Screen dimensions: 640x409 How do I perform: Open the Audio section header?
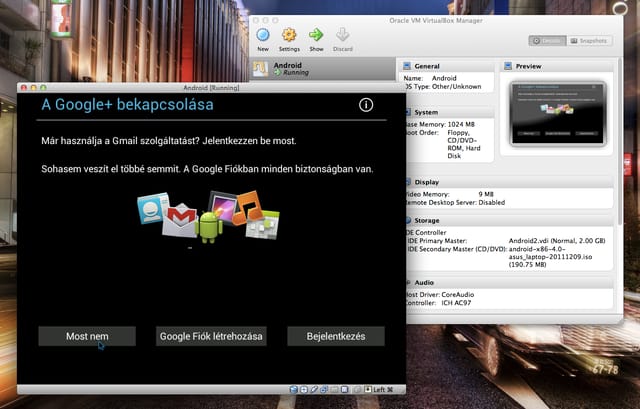[x=509, y=282]
